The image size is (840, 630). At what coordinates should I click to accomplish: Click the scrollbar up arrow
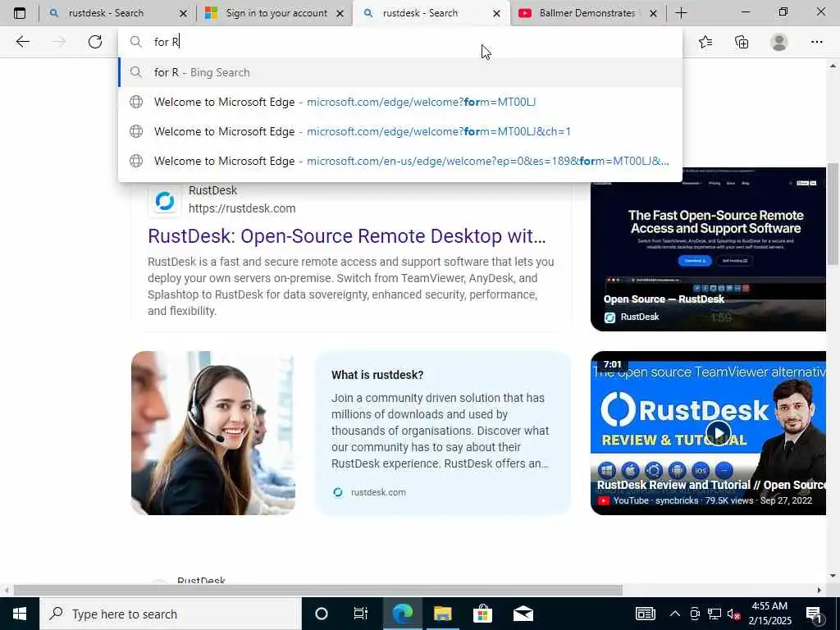click(833, 66)
